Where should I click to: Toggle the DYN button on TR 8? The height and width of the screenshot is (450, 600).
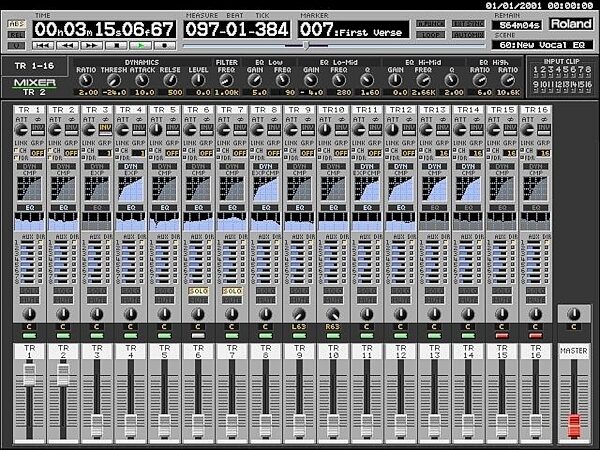click(266, 166)
